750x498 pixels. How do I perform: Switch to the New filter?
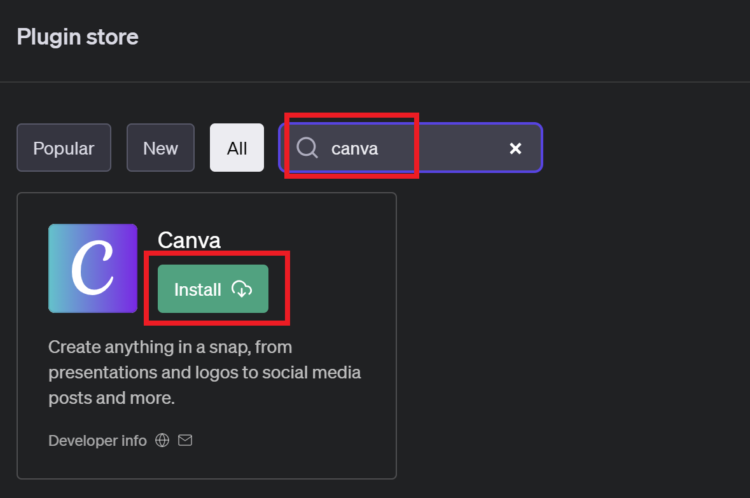[x=160, y=148]
